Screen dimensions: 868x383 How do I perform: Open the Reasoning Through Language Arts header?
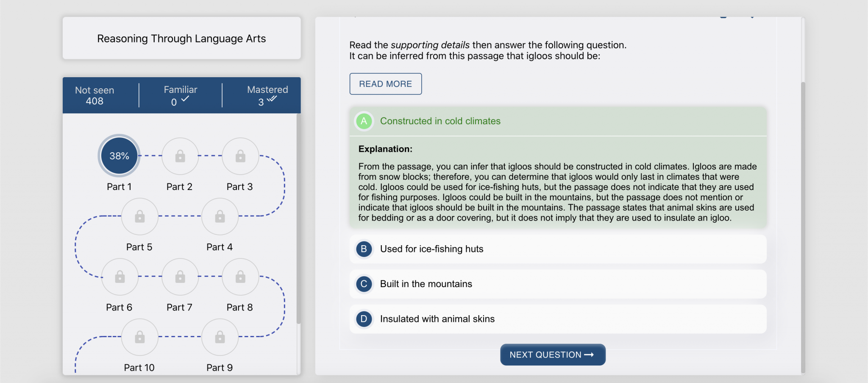[181, 38]
